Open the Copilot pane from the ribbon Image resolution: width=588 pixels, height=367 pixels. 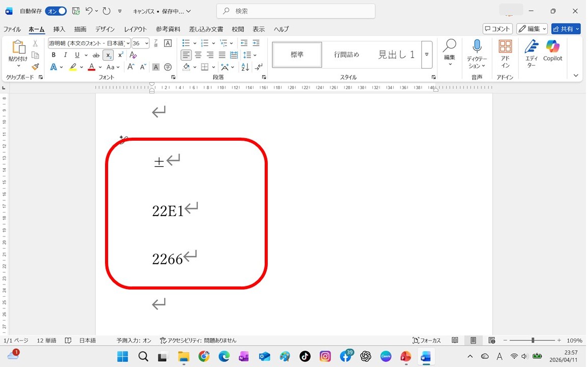[552, 51]
